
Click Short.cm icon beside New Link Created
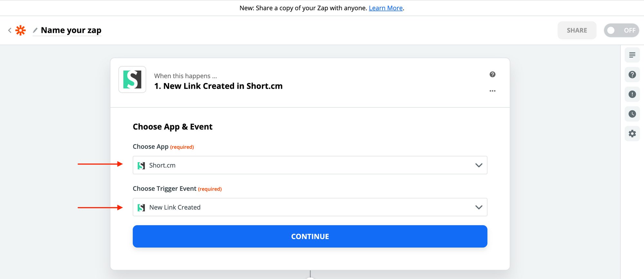[141, 208]
